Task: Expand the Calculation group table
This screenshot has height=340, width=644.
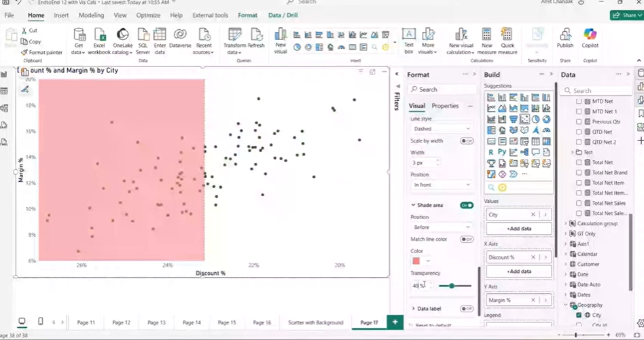Action: coord(566,223)
